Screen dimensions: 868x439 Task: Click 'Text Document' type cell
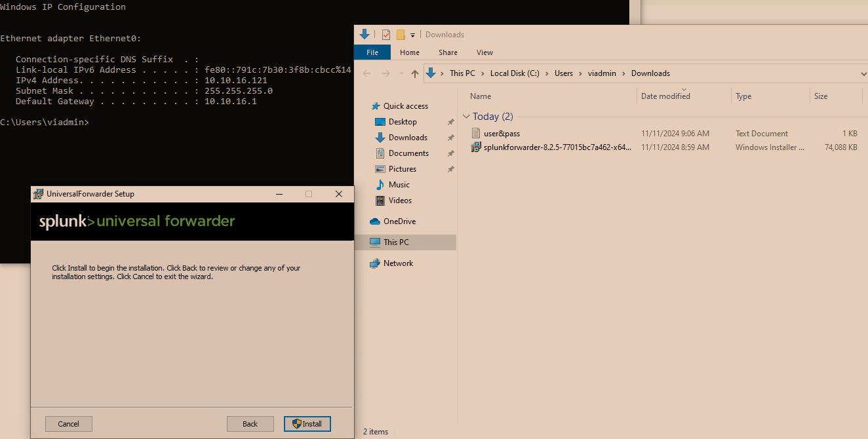762,134
